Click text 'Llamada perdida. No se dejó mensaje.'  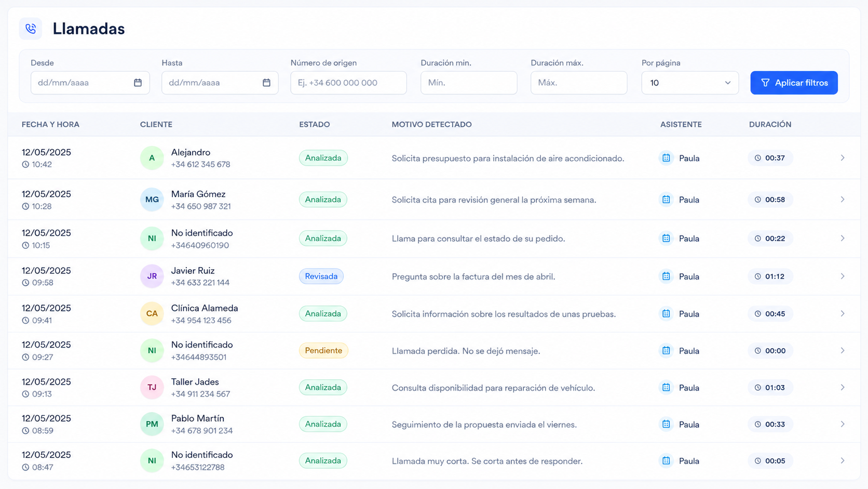coord(466,351)
